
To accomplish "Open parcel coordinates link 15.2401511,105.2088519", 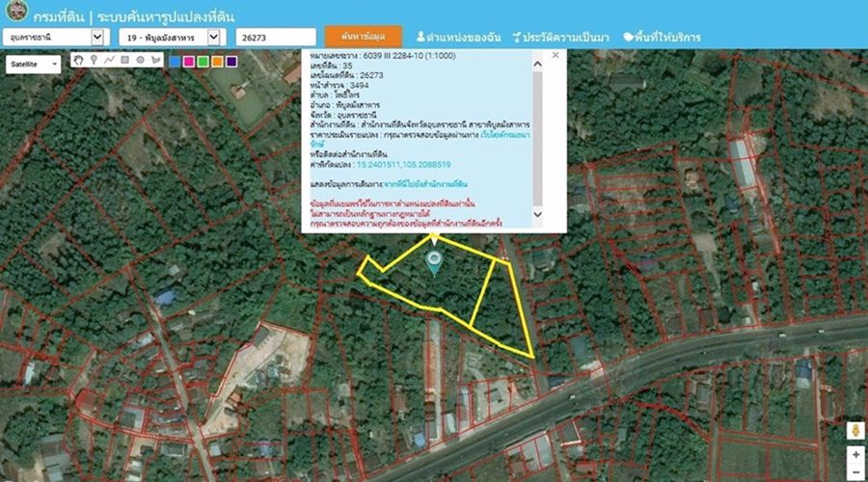I will click(x=403, y=164).
